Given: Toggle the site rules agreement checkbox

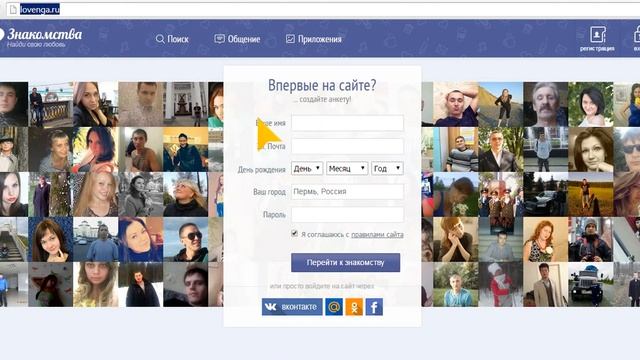Looking at the screenshot, I should [x=294, y=233].
